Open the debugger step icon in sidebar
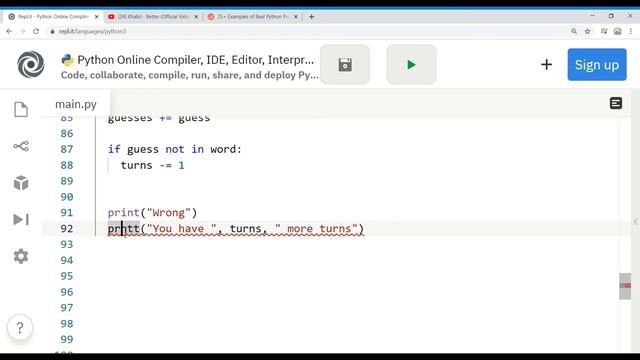640x360 pixels. [x=21, y=220]
